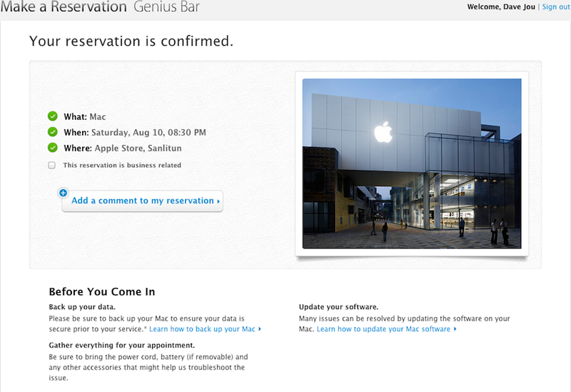Click 'Gather everything for your appointment.' subheading
Image resolution: width=571 pixels, height=392 pixels.
tap(122, 345)
